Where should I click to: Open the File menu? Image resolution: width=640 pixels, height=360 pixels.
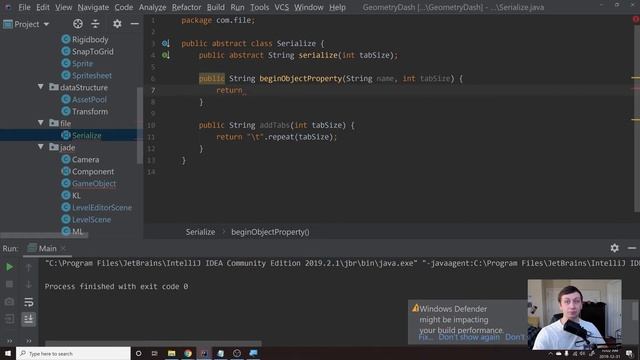[x=24, y=7]
